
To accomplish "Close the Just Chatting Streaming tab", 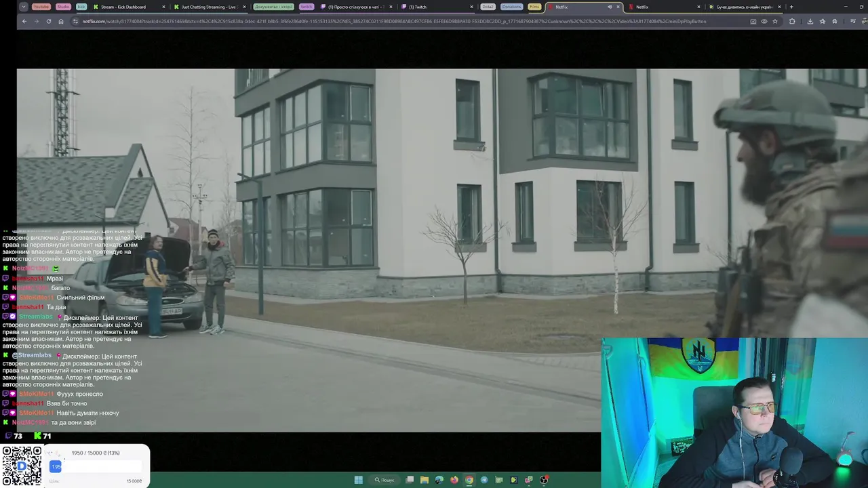I will (x=243, y=7).
